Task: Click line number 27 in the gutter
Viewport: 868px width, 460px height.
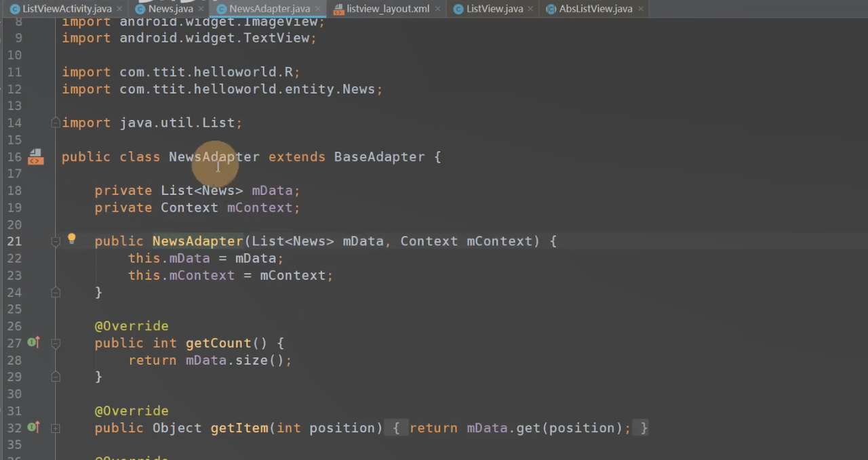Action: click(14, 343)
